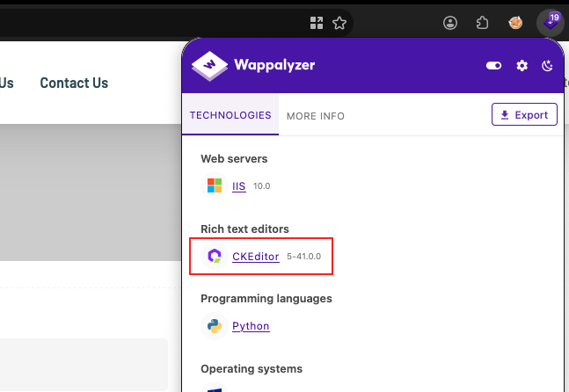Viewport: 569px width, 392px height.
Task: Open the Contact Us page menu item
Action: click(x=74, y=83)
